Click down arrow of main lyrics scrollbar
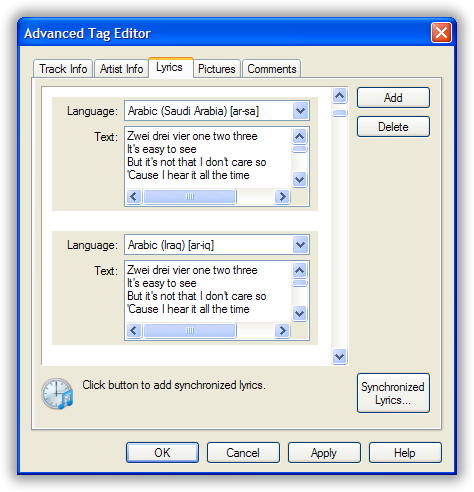 [339, 357]
